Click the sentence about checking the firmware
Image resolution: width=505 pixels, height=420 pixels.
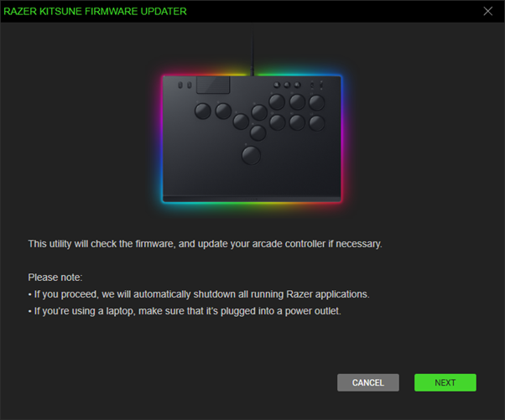pos(205,244)
